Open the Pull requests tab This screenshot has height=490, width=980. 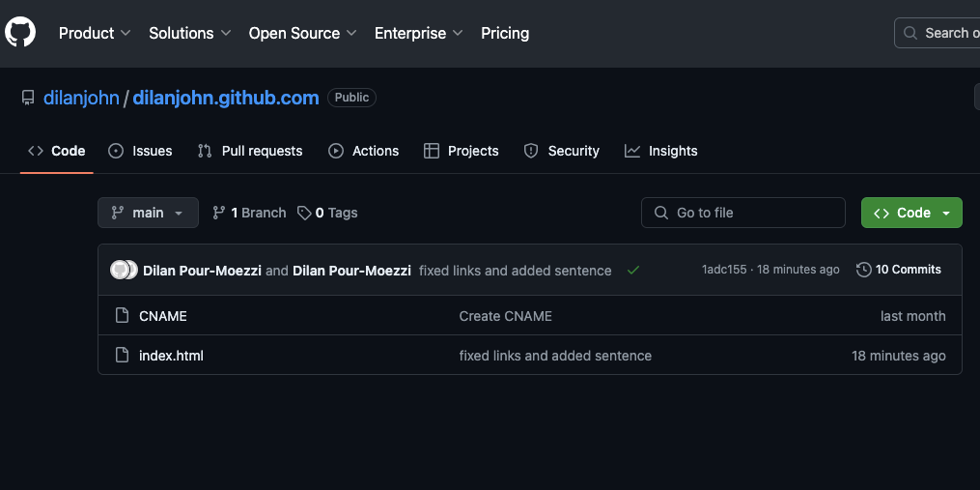(250, 151)
